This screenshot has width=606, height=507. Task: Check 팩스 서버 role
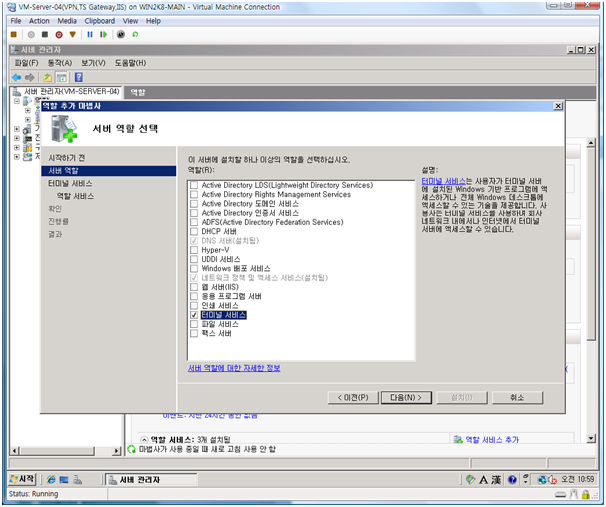(194, 333)
